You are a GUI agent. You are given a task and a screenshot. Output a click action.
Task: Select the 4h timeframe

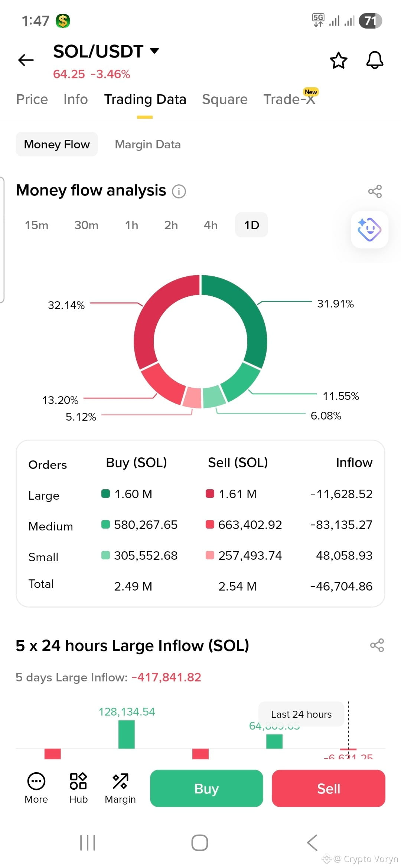point(211,225)
